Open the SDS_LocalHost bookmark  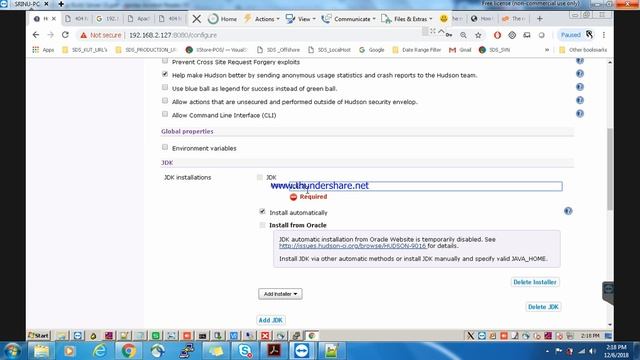(x=329, y=50)
